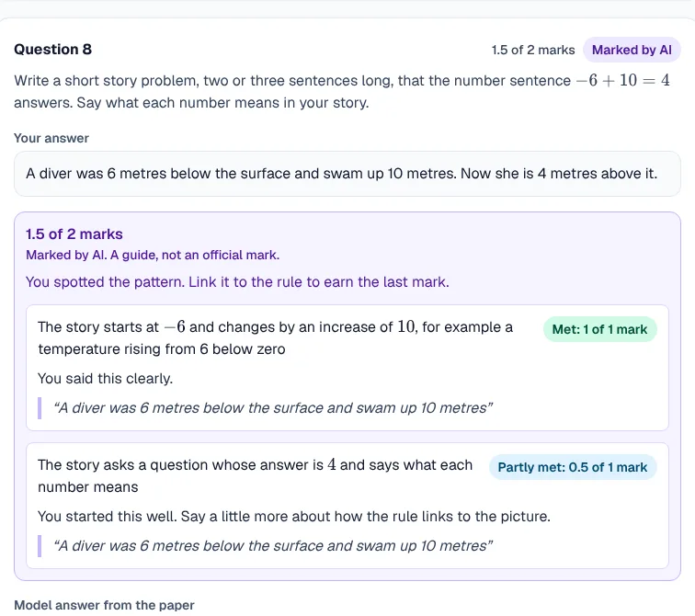Click 'You spotted the pattern' feedback sentence
The height and width of the screenshot is (616, 695).
click(237, 282)
